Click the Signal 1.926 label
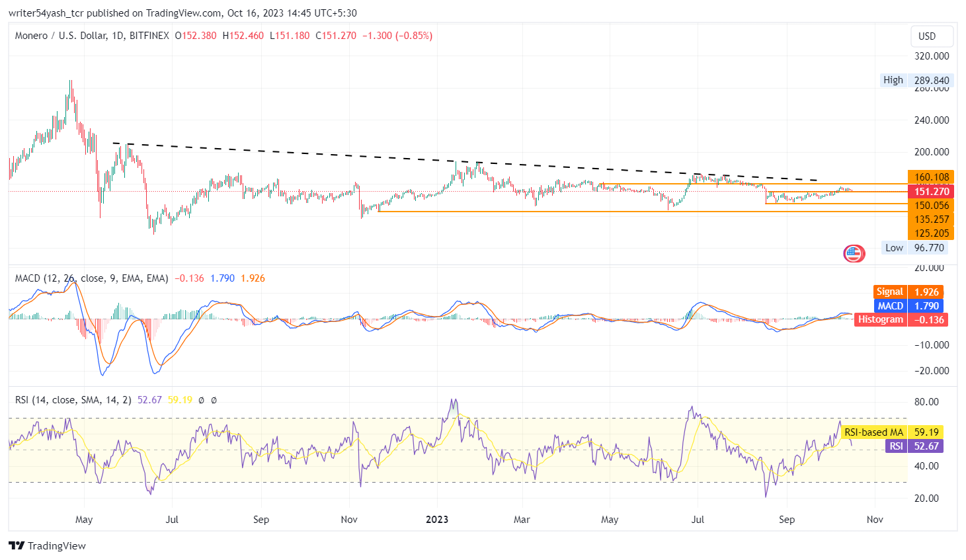The width and height of the screenshot is (966, 560). [x=908, y=292]
